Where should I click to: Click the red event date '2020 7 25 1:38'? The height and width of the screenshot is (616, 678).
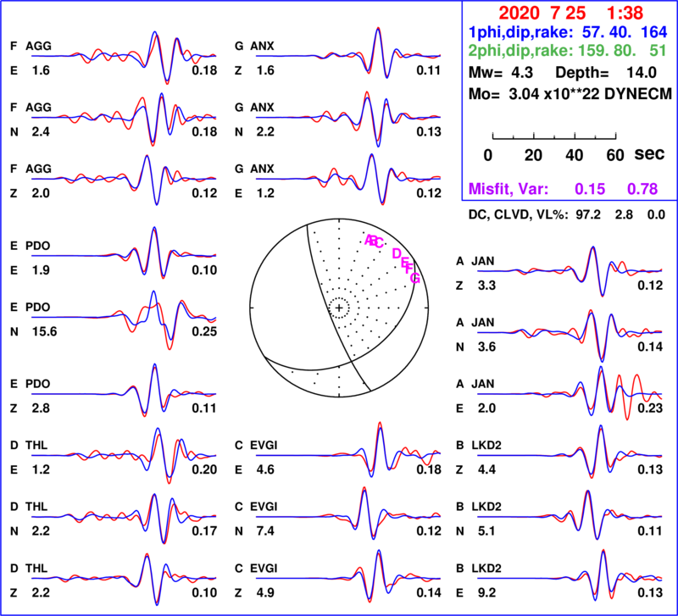(x=570, y=13)
